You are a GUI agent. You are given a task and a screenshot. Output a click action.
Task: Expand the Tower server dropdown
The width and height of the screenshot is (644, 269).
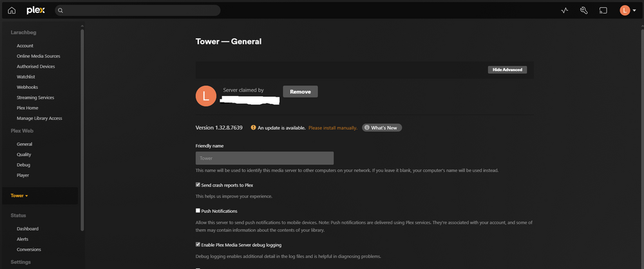19,196
